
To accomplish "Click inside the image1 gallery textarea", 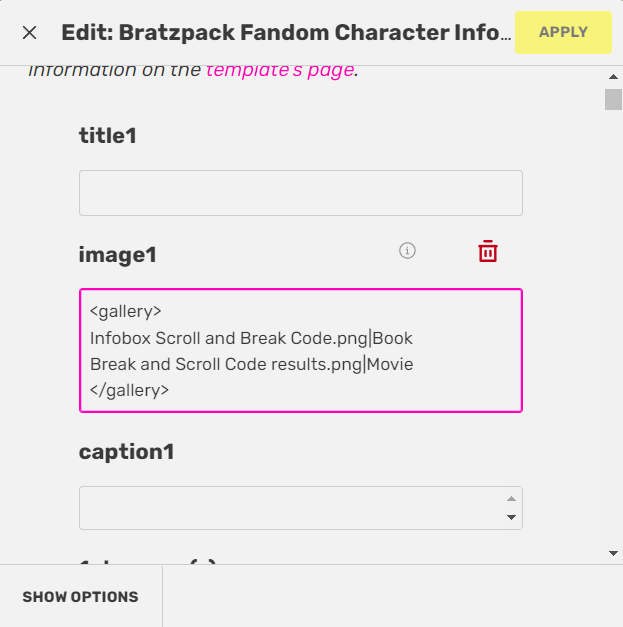I will pos(300,350).
